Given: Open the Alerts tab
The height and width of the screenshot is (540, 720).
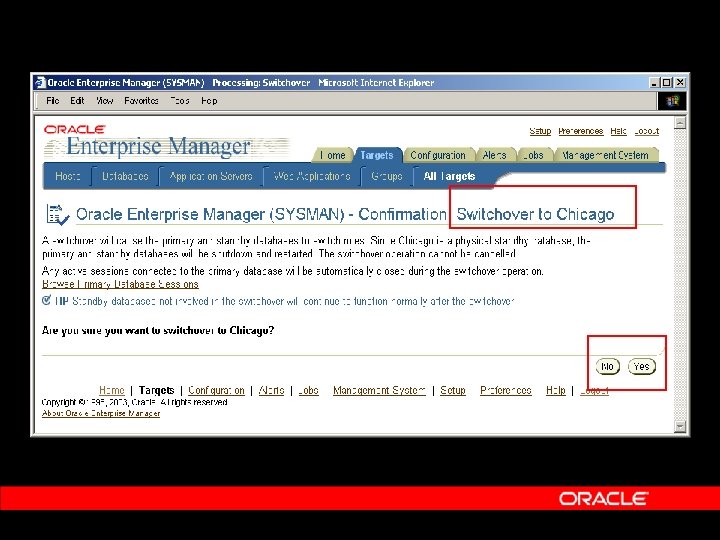Looking at the screenshot, I should coord(495,155).
